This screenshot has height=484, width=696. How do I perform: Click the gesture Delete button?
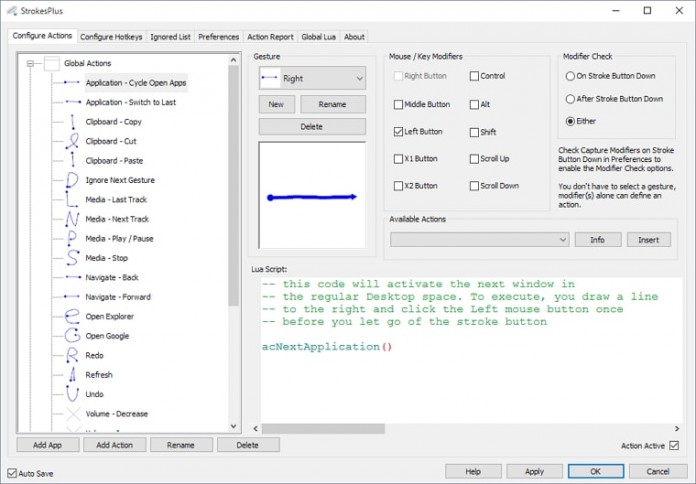pyautogui.click(x=312, y=127)
